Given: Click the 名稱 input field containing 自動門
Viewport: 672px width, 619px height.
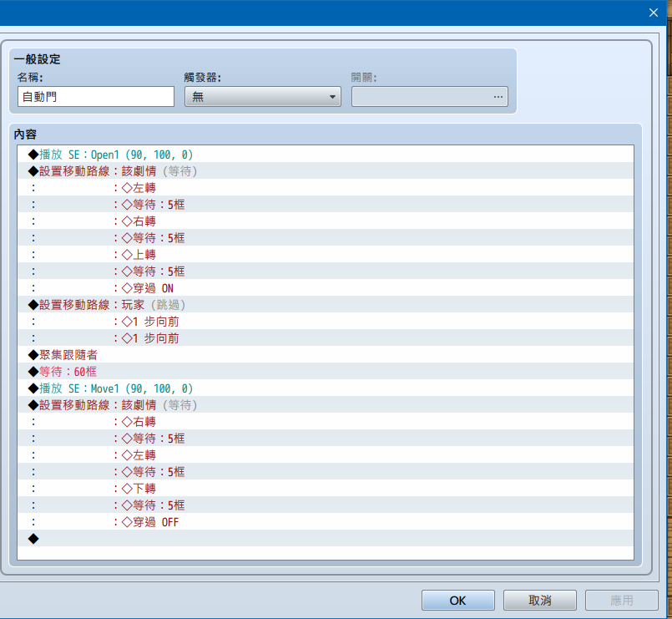Looking at the screenshot, I should pyautogui.click(x=96, y=97).
